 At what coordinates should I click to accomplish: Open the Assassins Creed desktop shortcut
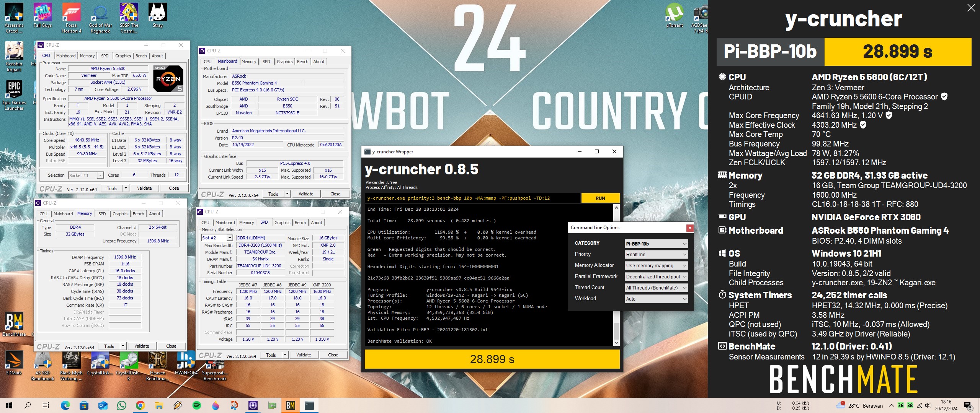(x=14, y=18)
